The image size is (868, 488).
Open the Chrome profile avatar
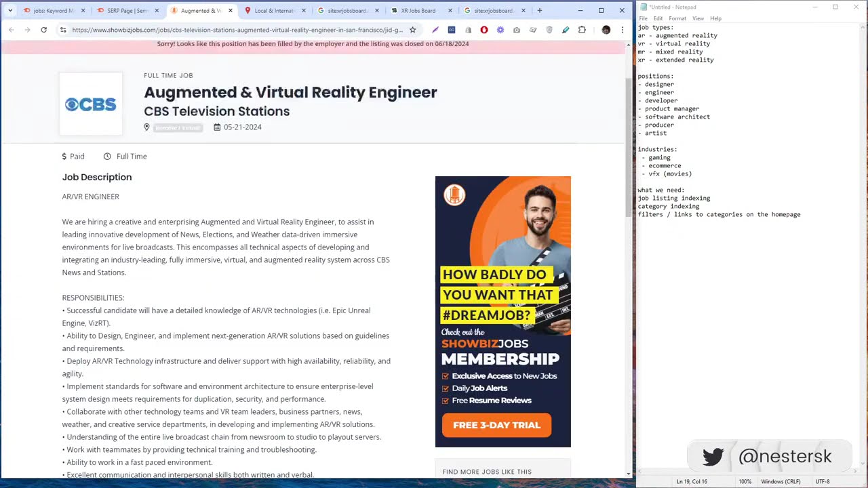(x=606, y=30)
